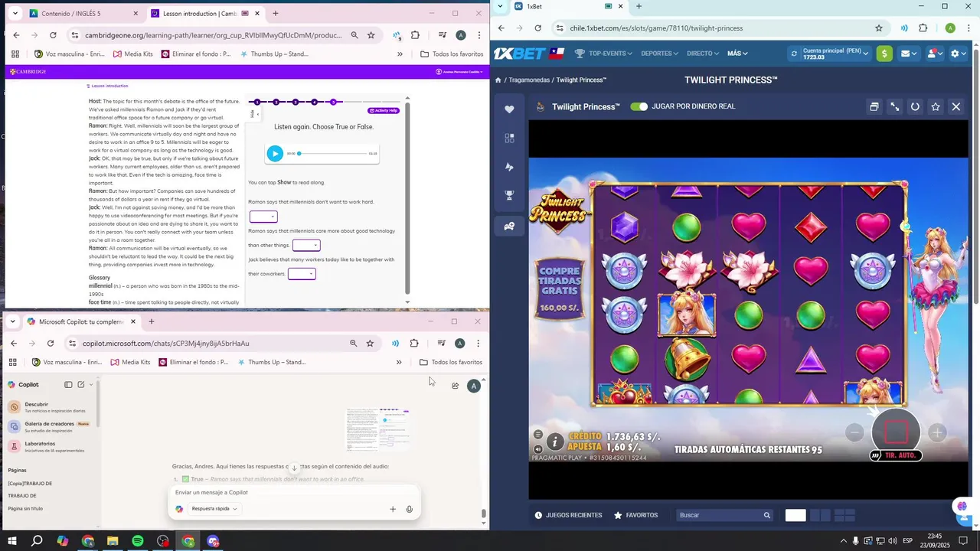Click the Activity Help button
This screenshot has width=980, height=551.
[384, 111]
